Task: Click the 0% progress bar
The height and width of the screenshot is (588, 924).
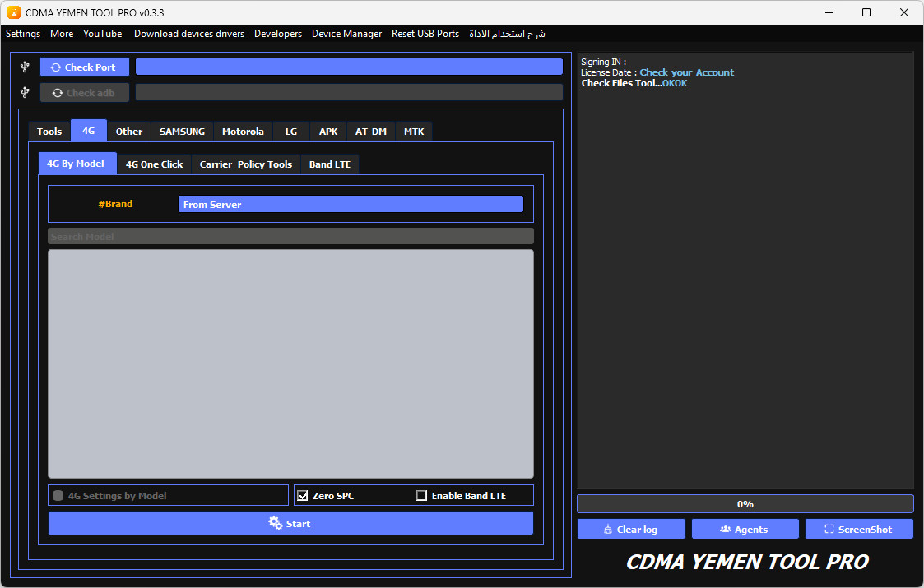Action: [x=745, y=503]
